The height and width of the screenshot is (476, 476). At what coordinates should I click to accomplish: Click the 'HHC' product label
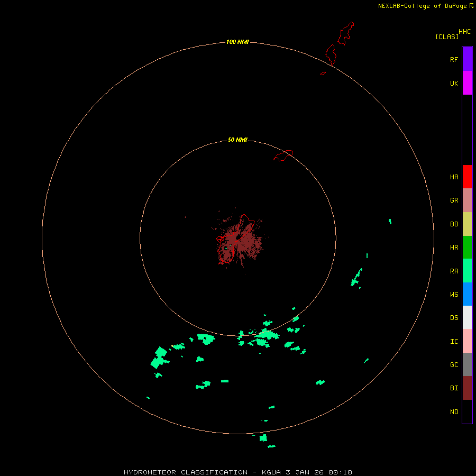(x=465, y=32)
